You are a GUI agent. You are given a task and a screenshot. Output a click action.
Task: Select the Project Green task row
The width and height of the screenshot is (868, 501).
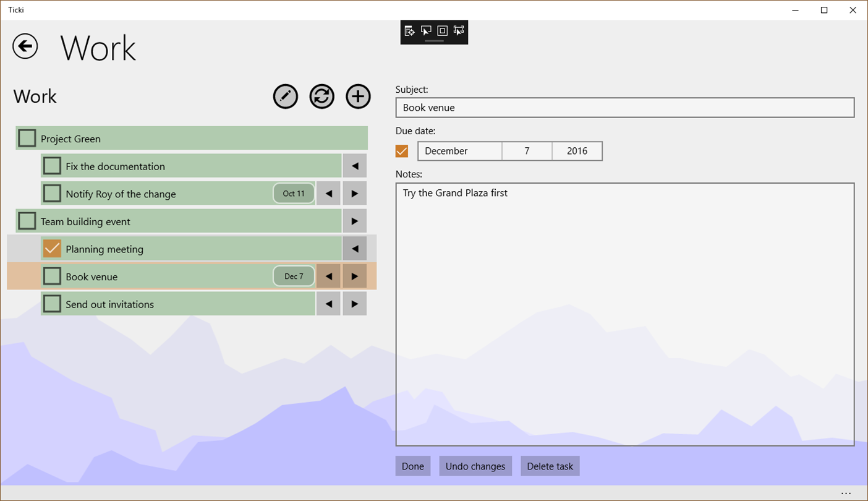point(192,138)
